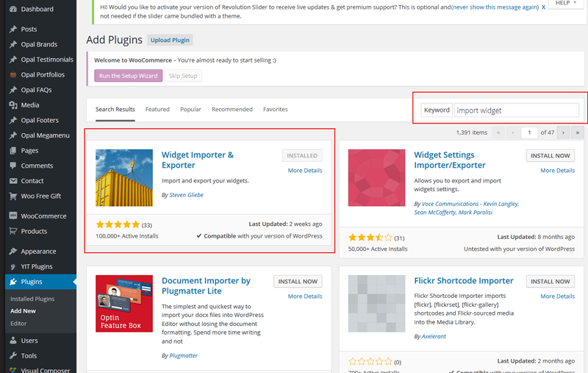Screen dimensions: 588x373
Task: Jump to last page of results
Action: (577, 132)
